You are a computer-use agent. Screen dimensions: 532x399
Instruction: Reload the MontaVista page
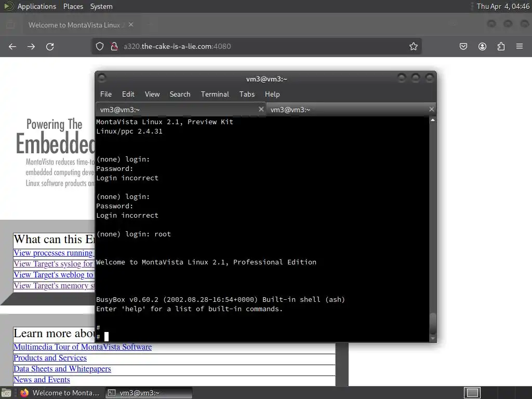pyautogui.click(x=50, y=46)
